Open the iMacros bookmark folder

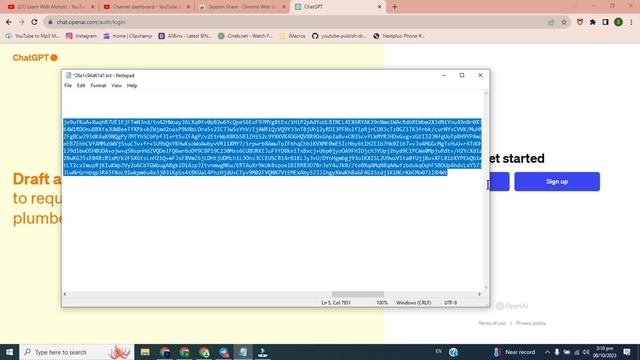pos(292,36)
